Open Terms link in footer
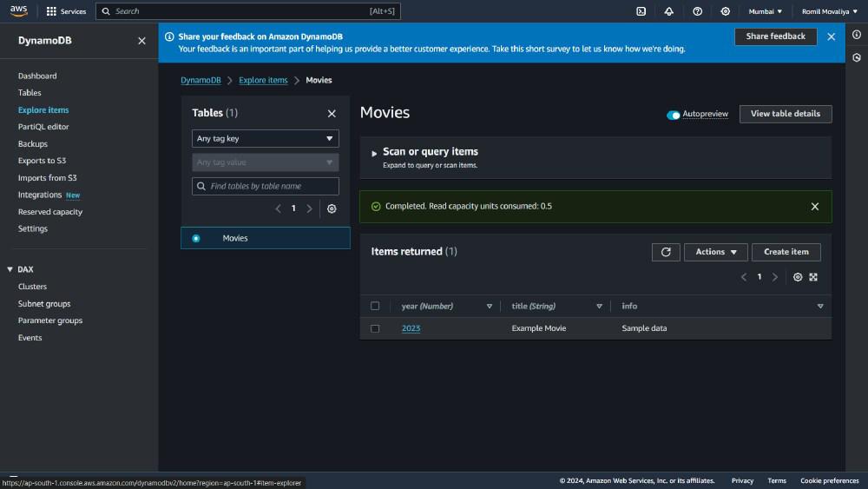 [777, 480]
